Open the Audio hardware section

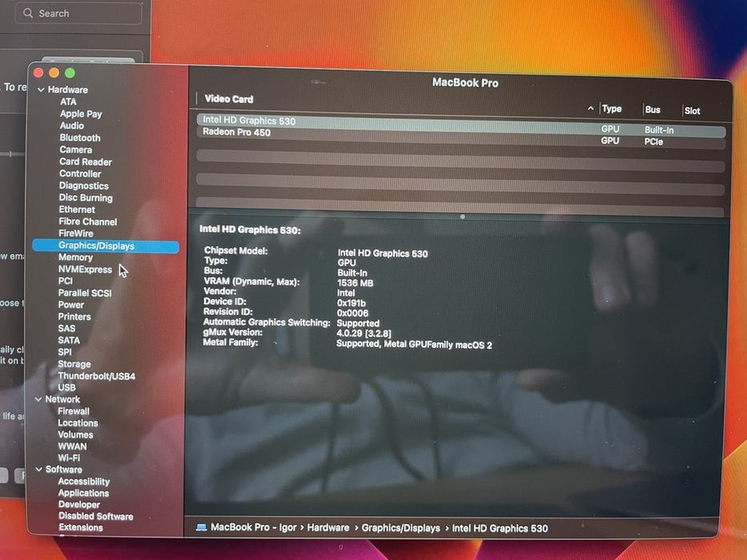point(71,126)
